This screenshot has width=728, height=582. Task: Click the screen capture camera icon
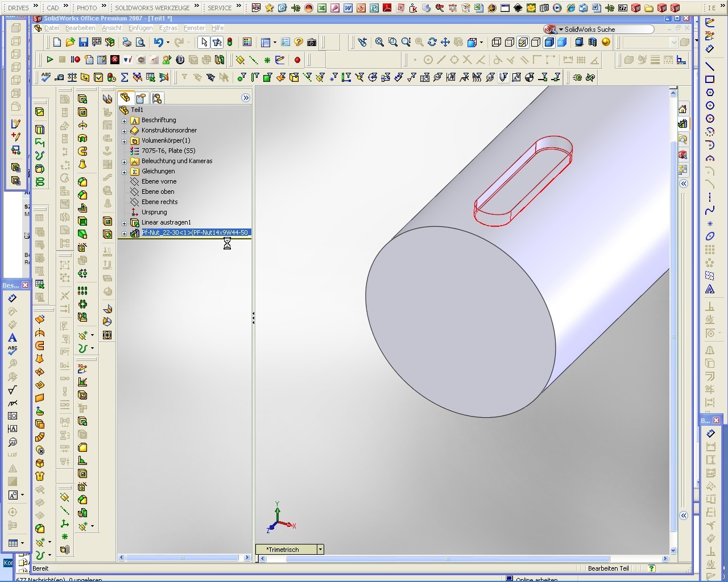tap(312, 43)
